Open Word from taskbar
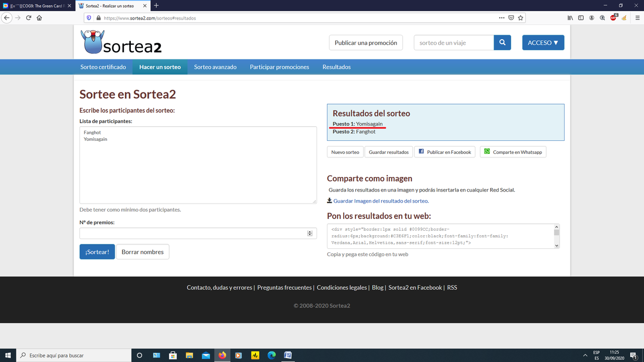Viewport: 644px width, 362px height. point(288,355)
